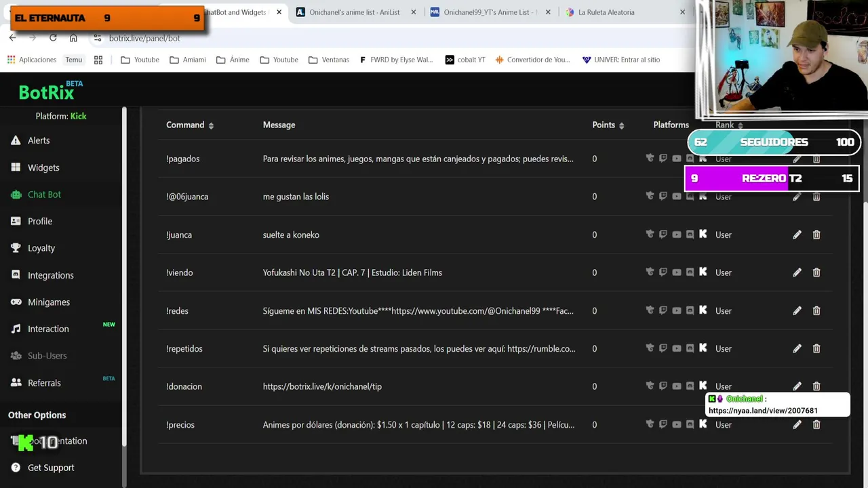The width and height of the screenshot is (868, 488).
Task: Toggle Kick platform for !redes command
Action: tap(703, 310)
